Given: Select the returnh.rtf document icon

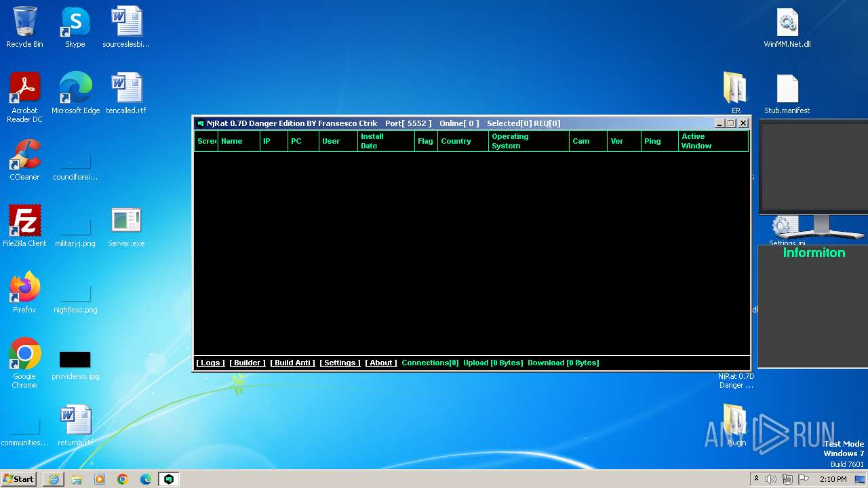Looking at the screenshot, I should 75,426.
